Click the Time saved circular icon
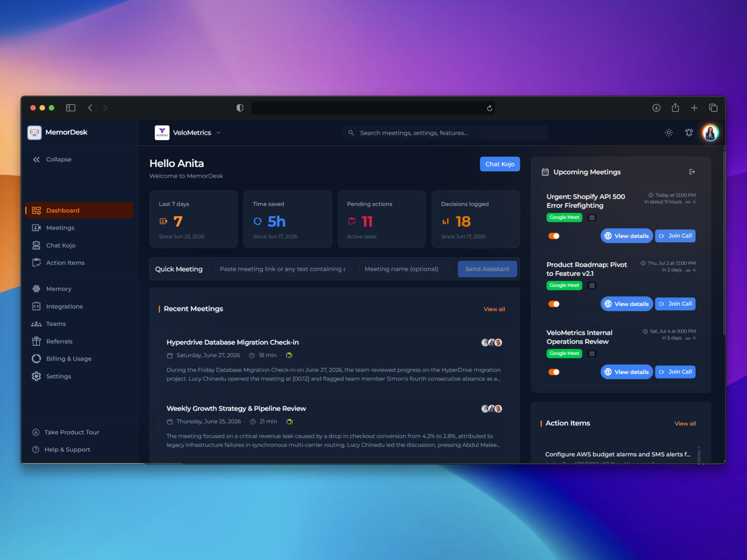 click(x=258, y=221)
